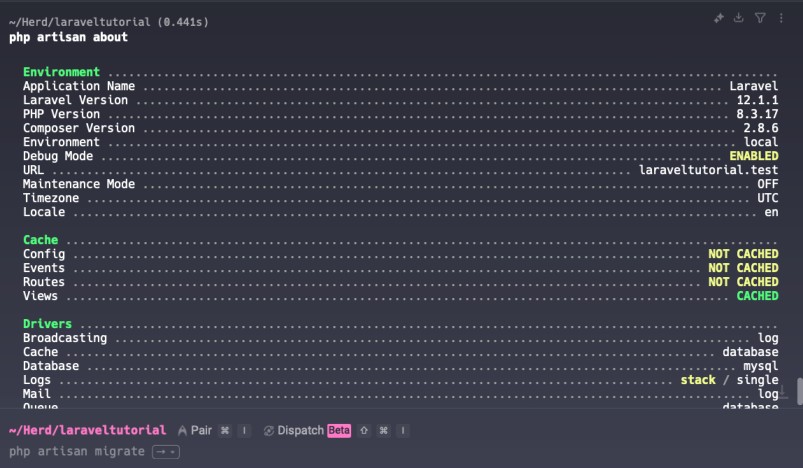Click the Debug Mode label
The width and height of the screenshot is (803, 468).
pyautogui.click(x=58, y=156)
